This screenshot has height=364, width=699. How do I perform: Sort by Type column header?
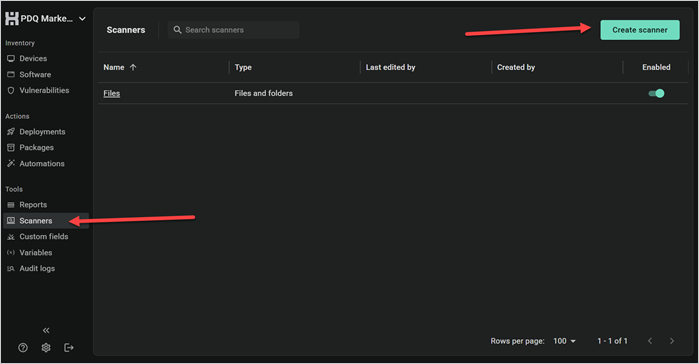click(243, 67)
